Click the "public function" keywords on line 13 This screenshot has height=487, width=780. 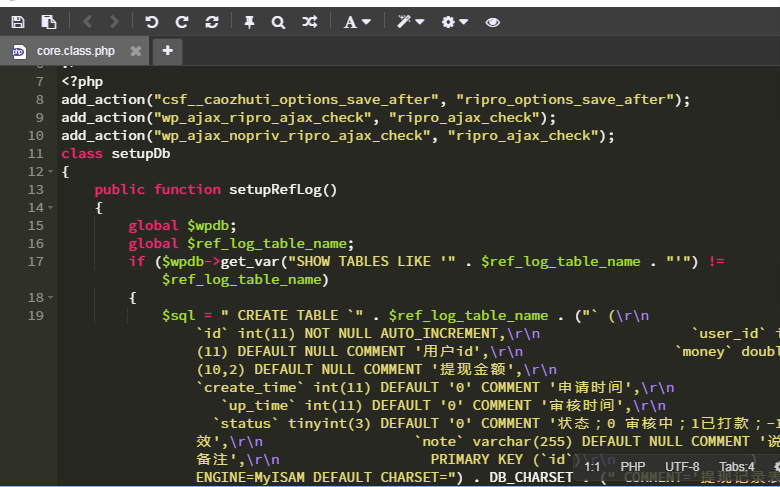(x=158, y=190)
